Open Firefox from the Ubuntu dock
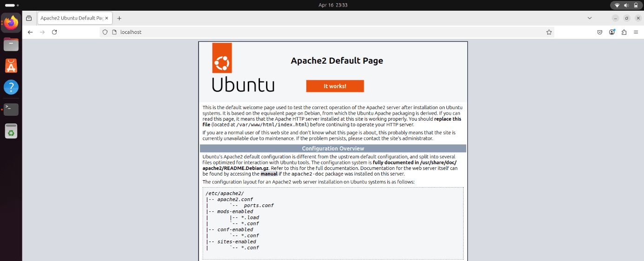 pos(11,22)
